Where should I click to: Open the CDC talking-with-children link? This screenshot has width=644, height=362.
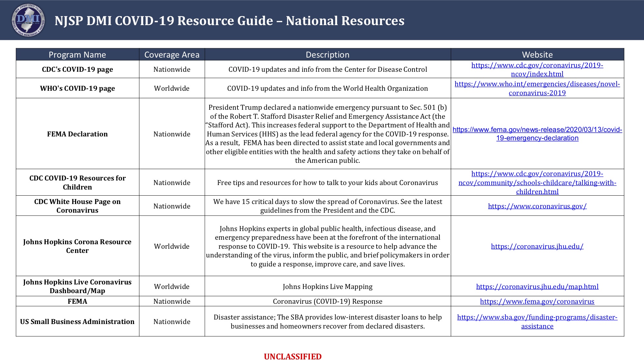pyautogui.click(x=537, y=182)
